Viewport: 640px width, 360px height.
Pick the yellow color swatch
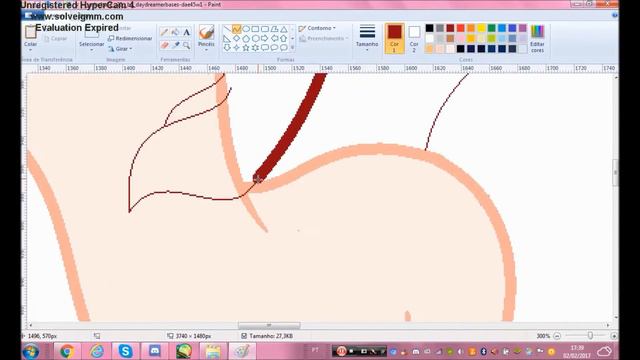[x=481, y=28]
